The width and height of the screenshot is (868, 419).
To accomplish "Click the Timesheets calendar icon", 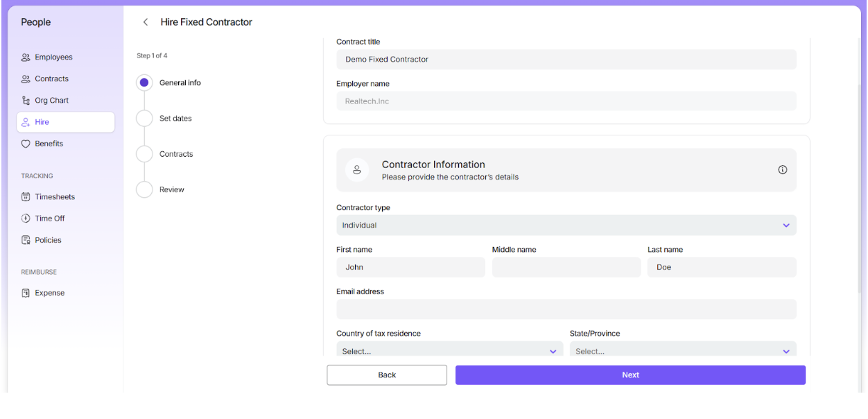I will tap(26, 197).
